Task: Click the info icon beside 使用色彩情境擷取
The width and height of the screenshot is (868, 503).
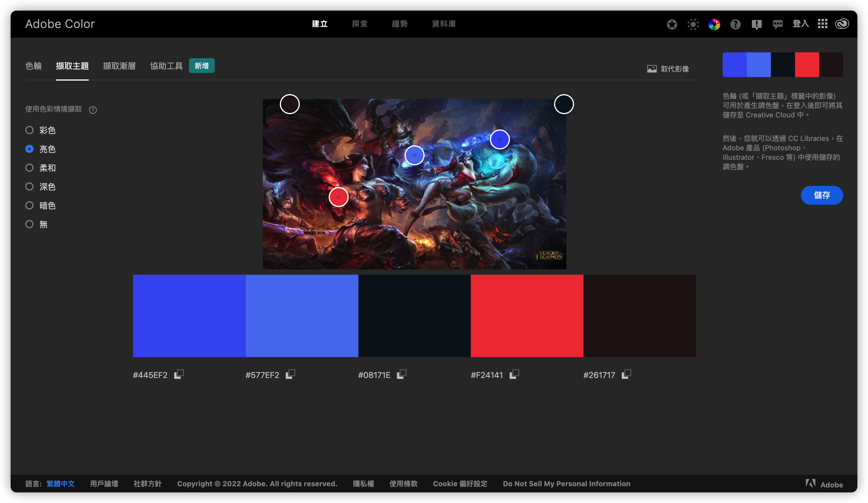Action: coord(93,110)
